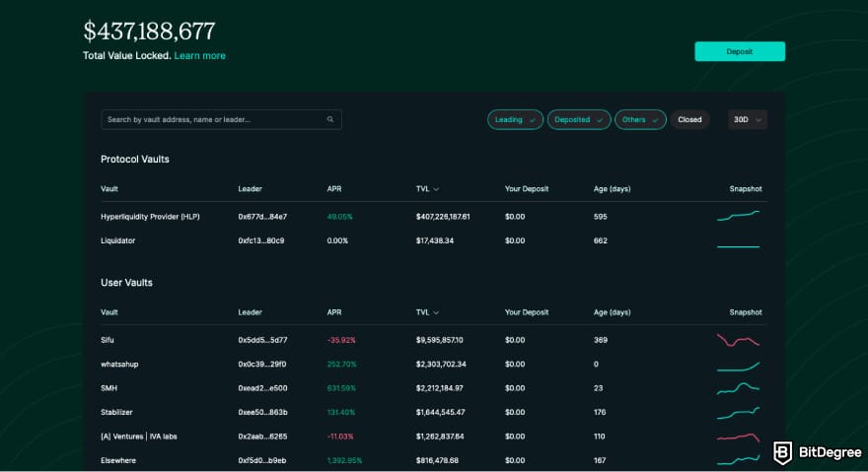Click leader address 0xead2...e500
This screenshot has height=472, width=868.
[x=263, y=388]
